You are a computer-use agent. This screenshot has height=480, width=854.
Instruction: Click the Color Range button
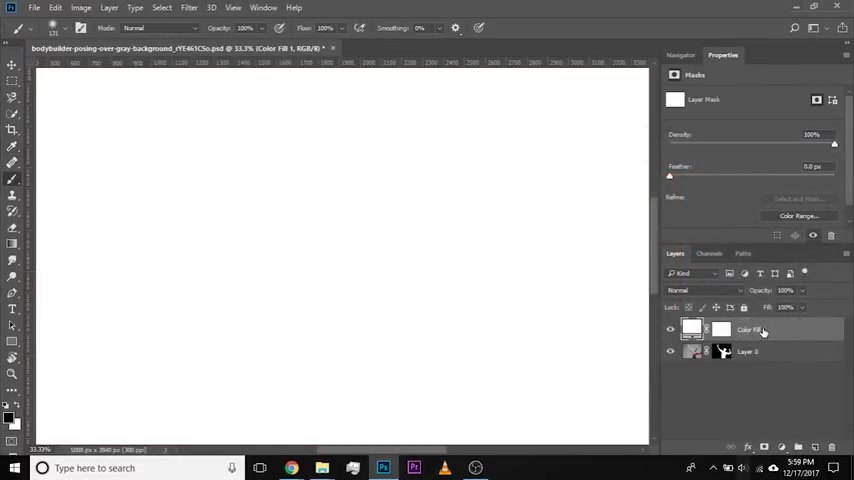[x=799, y=216]
